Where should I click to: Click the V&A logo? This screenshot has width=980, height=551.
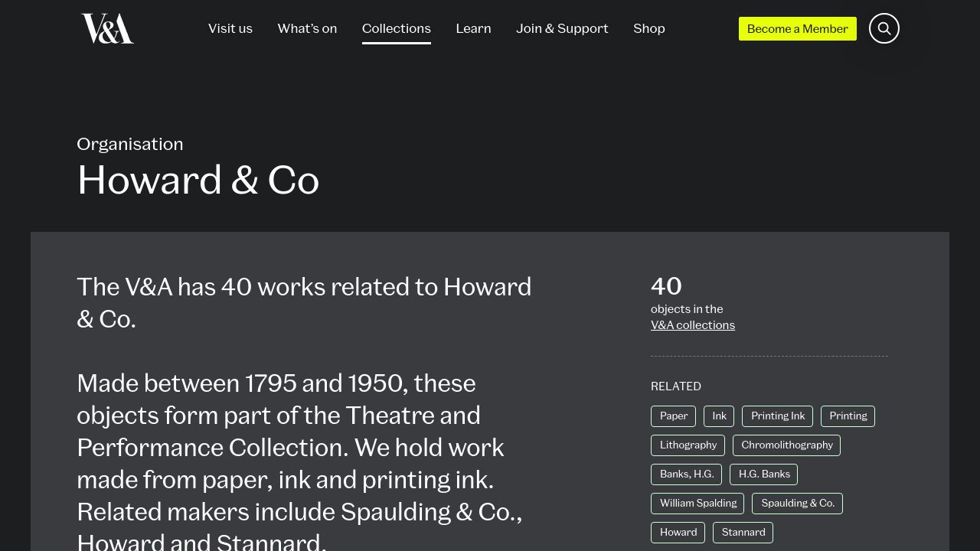coord(107,28)
